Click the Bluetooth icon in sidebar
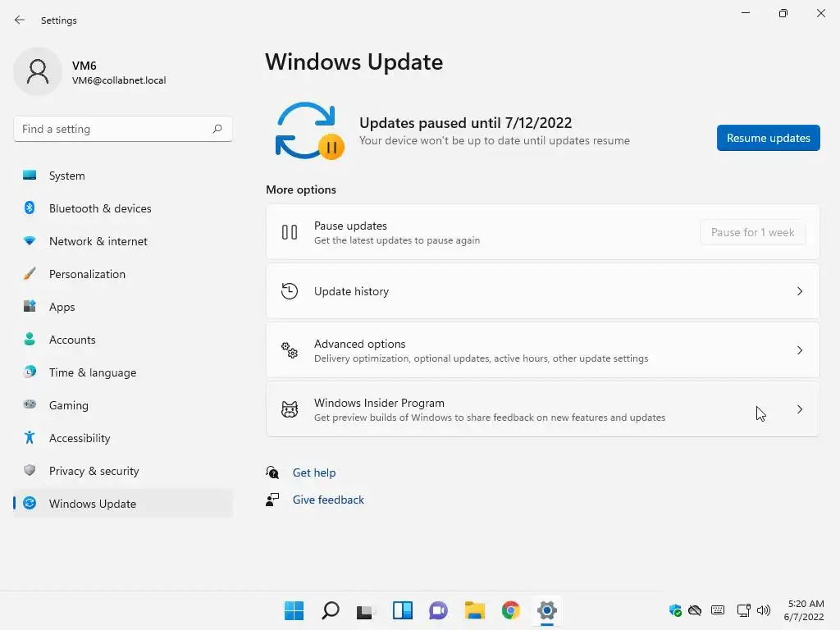840x630 pixels. 30,208
